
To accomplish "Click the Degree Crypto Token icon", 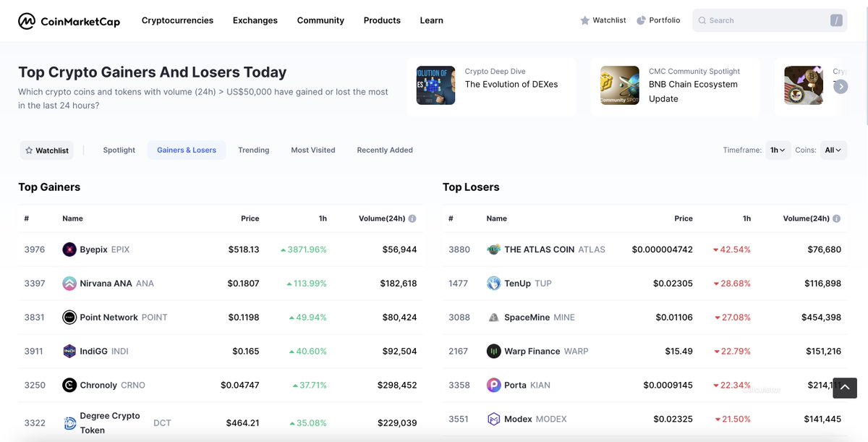I will [69, 423].
